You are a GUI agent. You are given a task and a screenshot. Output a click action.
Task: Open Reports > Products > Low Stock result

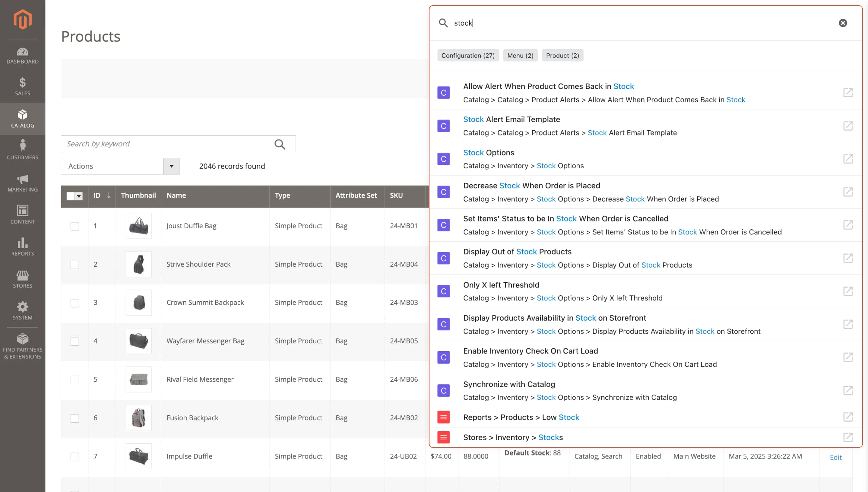click(521, 417)
